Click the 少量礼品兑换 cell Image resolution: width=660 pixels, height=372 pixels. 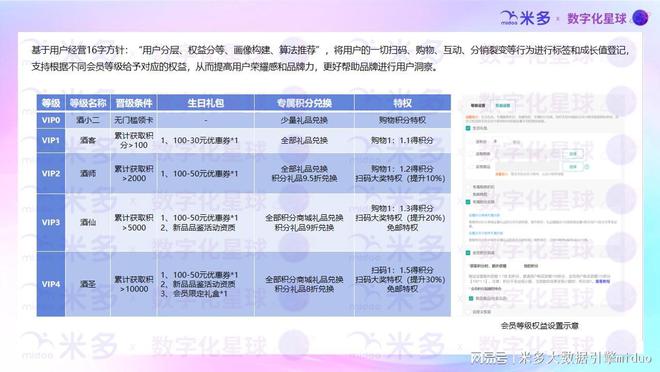pos(304,120)
